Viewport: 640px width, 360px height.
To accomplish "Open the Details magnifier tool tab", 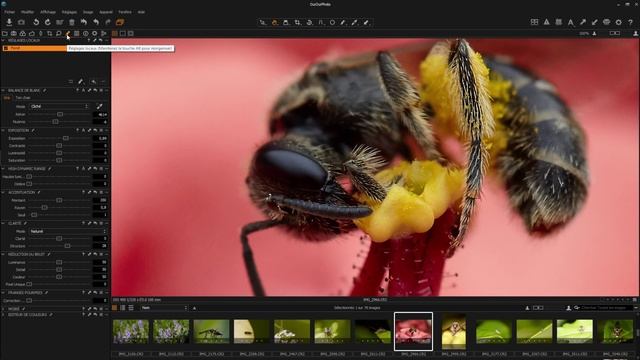I will [59, 33].
